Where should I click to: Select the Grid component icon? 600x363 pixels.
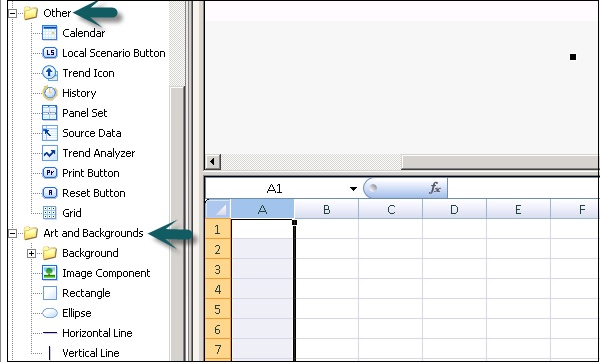[x=50, y=213]
